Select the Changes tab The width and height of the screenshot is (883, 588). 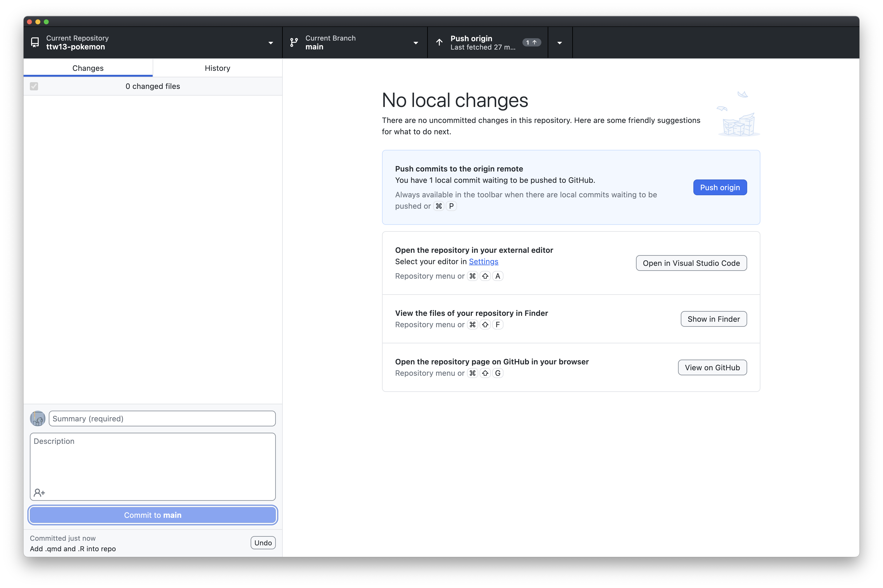[88, 68]
